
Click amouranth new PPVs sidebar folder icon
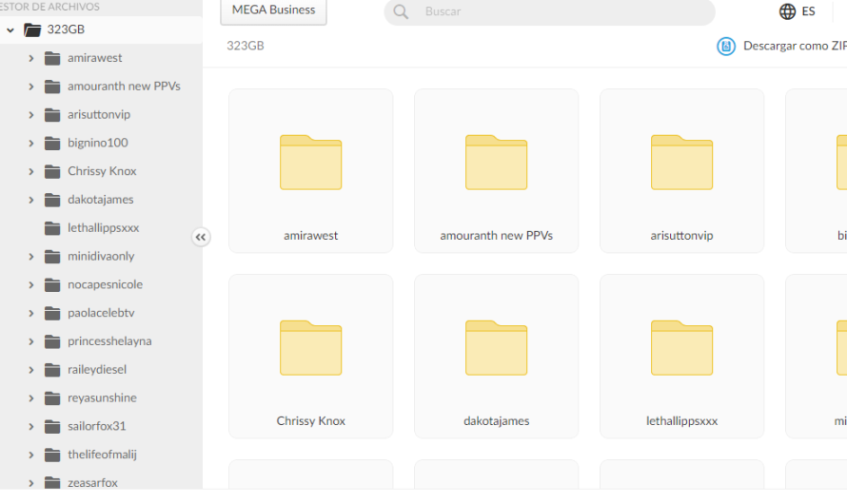(x=52, y=87)
